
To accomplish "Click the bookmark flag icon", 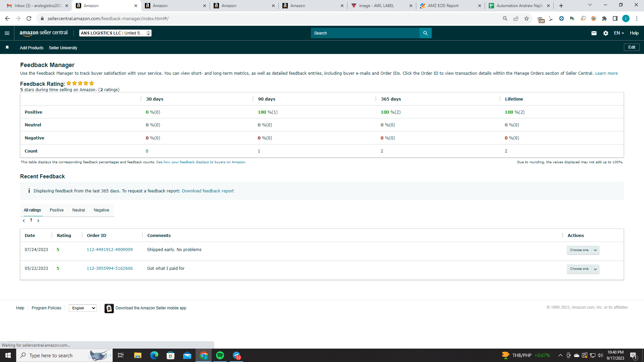I will (7, 47).
